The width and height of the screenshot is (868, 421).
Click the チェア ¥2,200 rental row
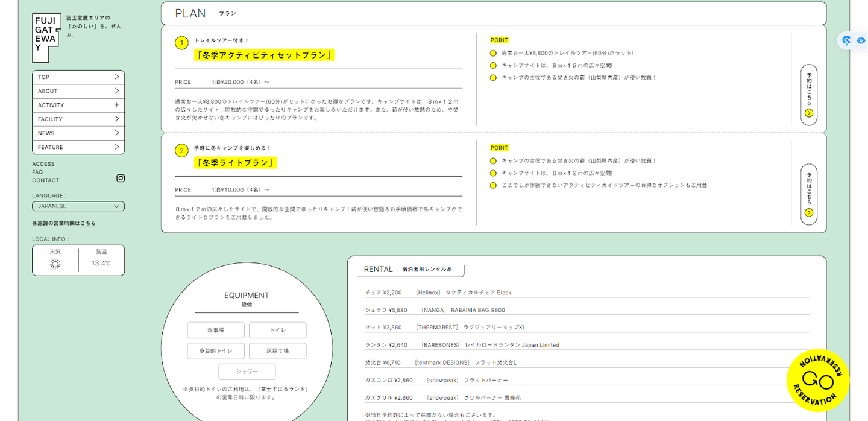pyautogui.click(x=587, y=293)
